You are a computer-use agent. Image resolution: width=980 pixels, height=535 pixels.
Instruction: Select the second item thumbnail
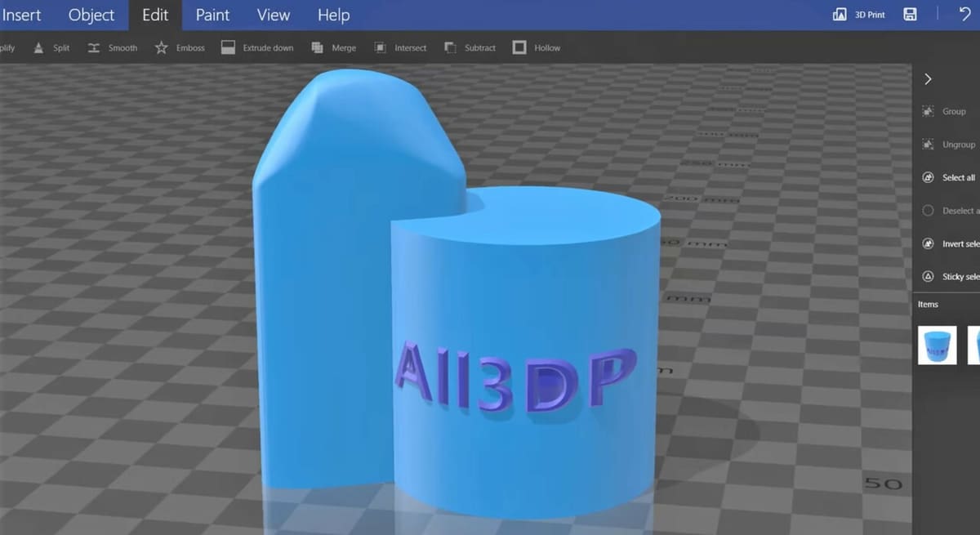973,346
